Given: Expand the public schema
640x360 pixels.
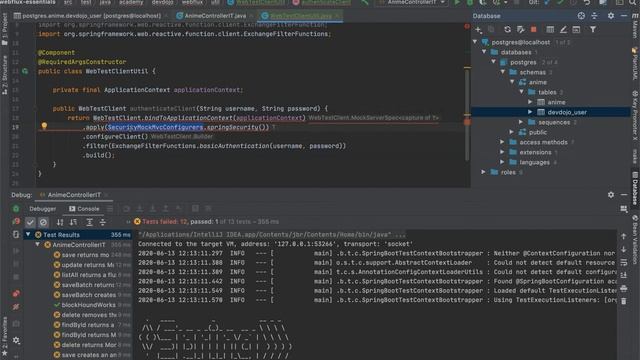Looking at the screenshot, I should click(x=512, y=132).
